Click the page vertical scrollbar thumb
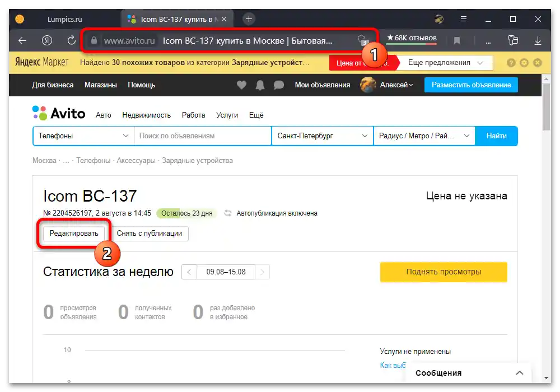The height and width of the screenshot is (392, 560). coord(546,107)
